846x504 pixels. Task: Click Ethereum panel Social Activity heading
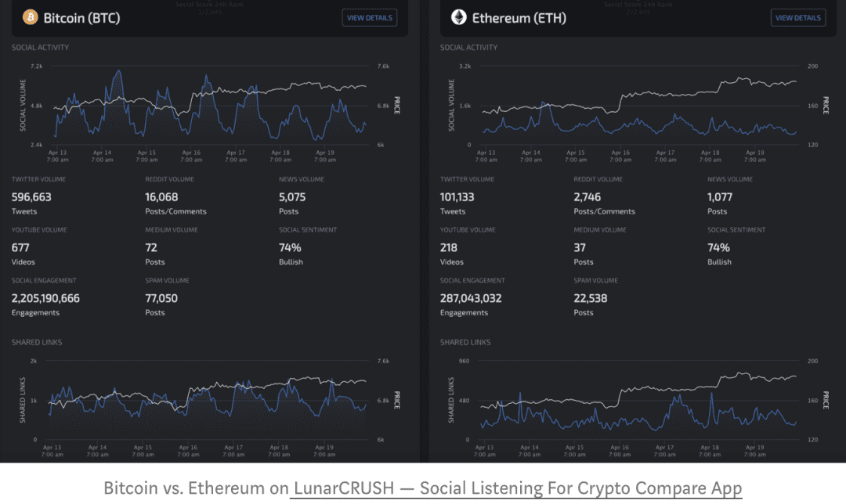(x=468, y=48)
